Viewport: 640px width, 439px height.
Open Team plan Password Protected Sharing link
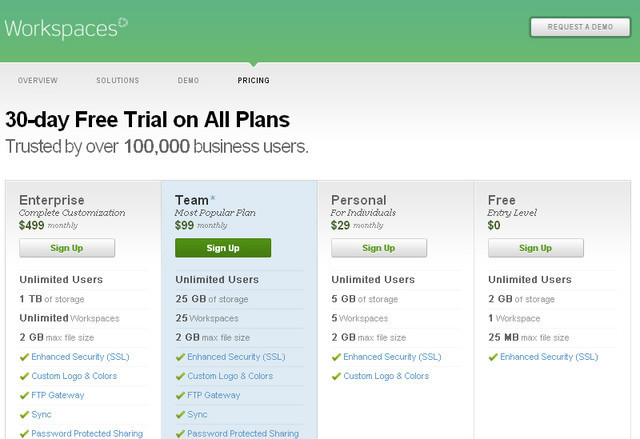click(243, 433)
